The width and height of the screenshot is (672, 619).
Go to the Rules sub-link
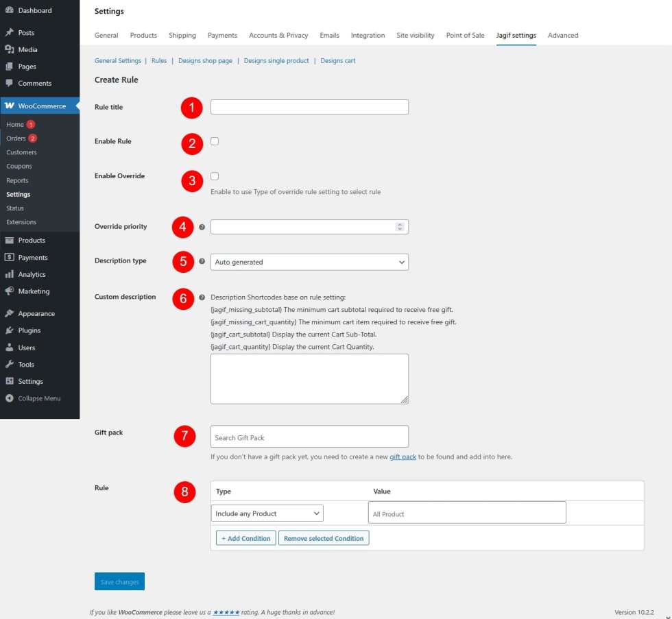tap(159, 61)
